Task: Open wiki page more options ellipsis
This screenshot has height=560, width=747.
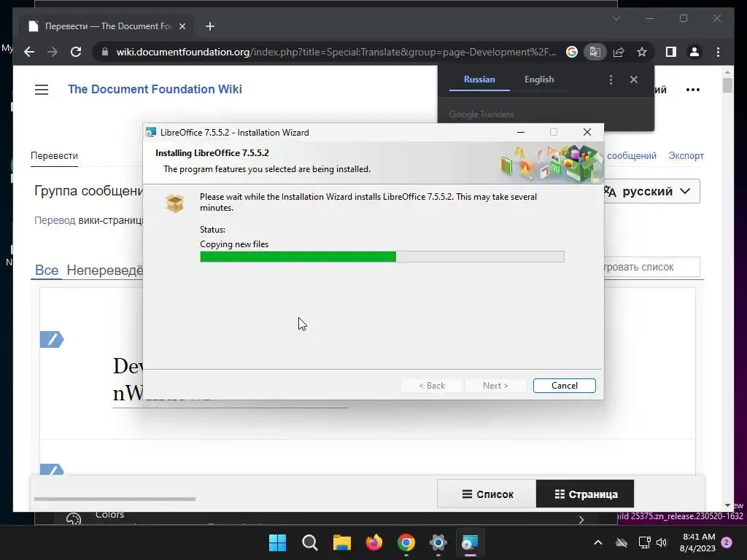Action: [693, 90]
